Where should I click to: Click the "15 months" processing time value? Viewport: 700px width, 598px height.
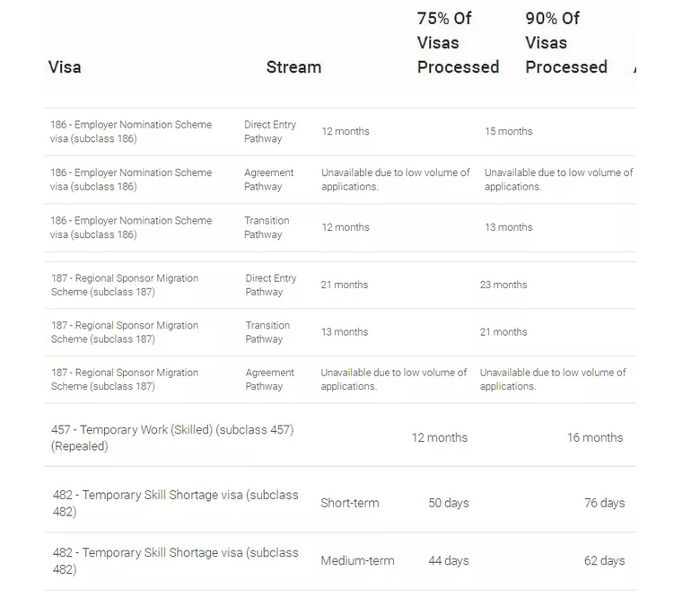tap(508, 131)
